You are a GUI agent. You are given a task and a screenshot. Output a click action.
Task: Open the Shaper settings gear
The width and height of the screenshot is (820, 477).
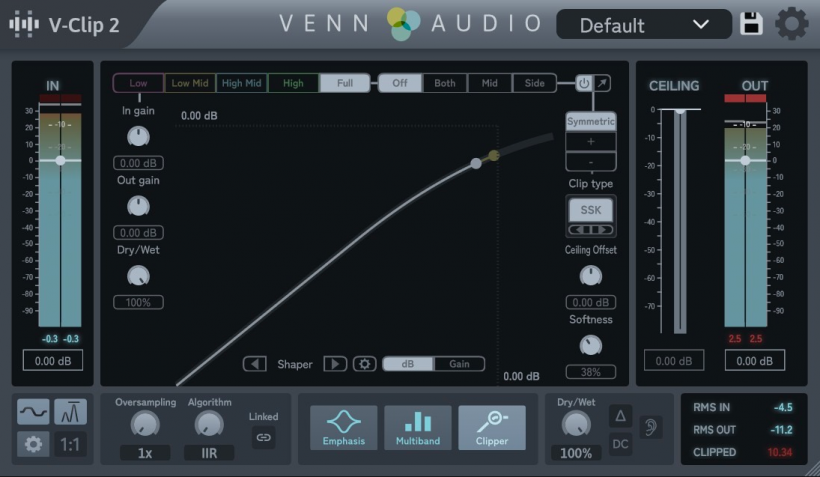click(x=364, y=364)
